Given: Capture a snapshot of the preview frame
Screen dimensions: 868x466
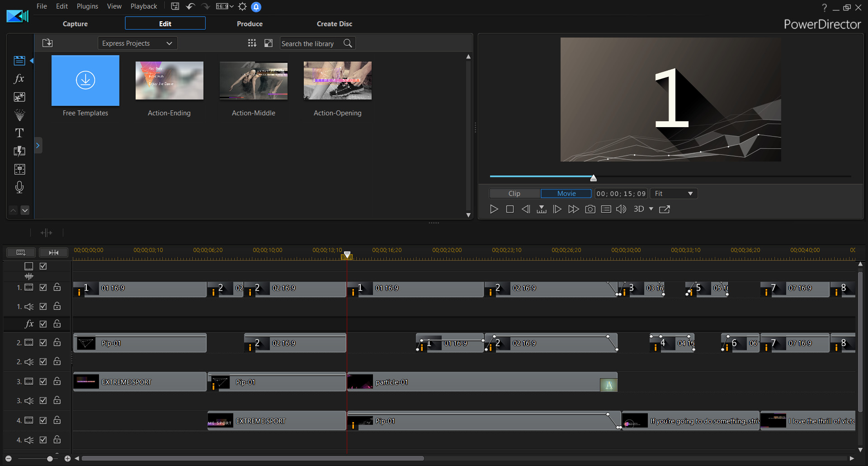Looking at the screenshot, I should (590, 209).
